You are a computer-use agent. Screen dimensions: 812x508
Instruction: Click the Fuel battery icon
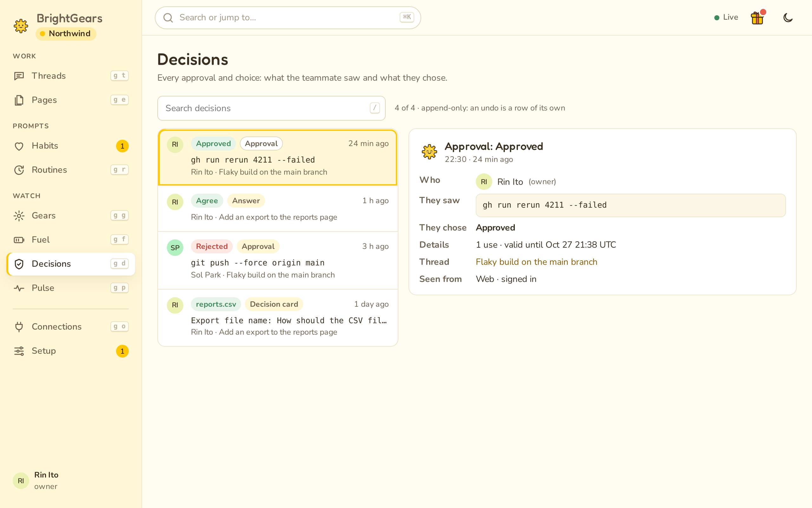click(19, 240)
